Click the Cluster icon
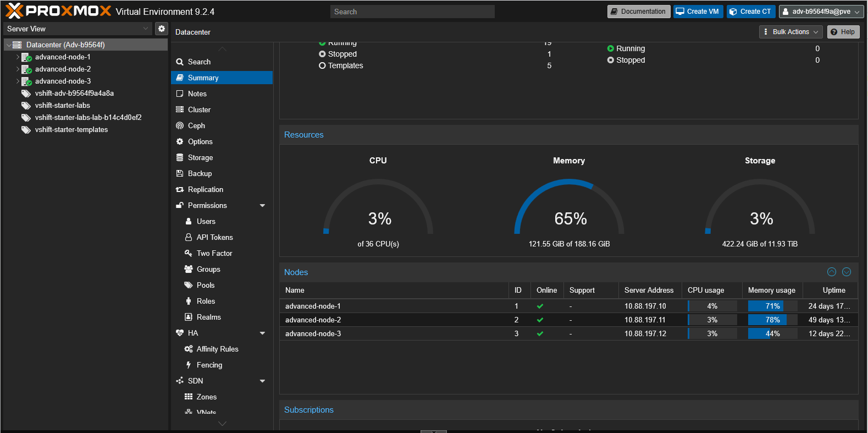 click(180, 110)
